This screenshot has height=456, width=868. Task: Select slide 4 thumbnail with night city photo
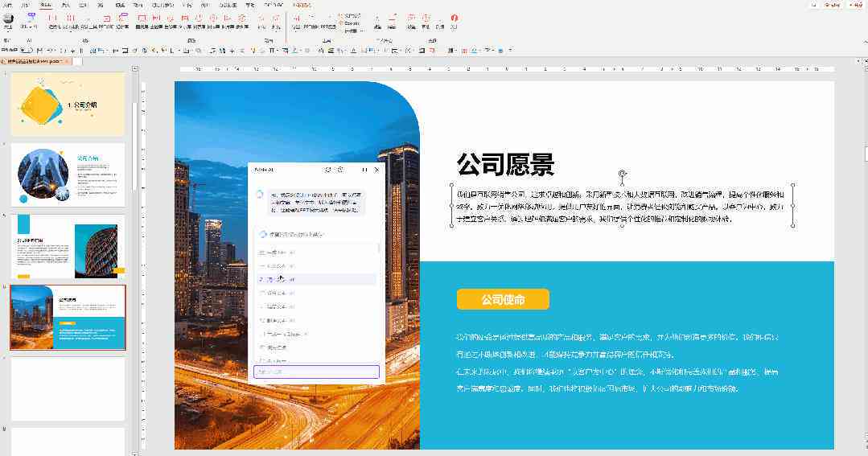click(68, 318)
